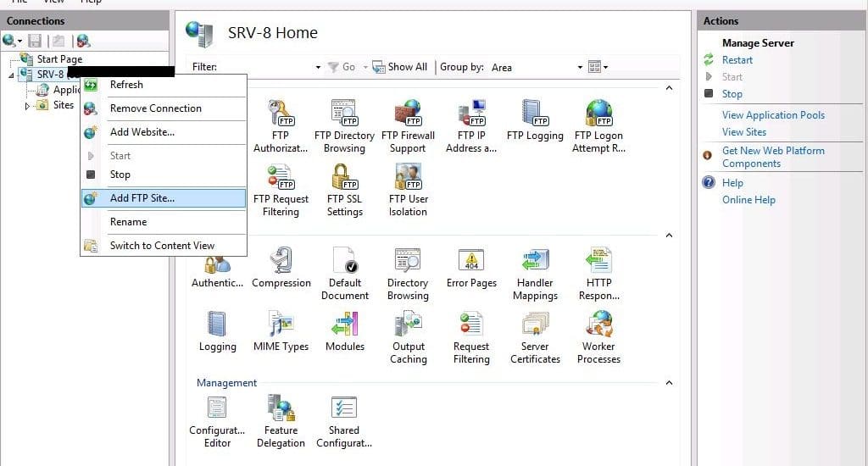Open Modules feature icon

pos(344,331)
